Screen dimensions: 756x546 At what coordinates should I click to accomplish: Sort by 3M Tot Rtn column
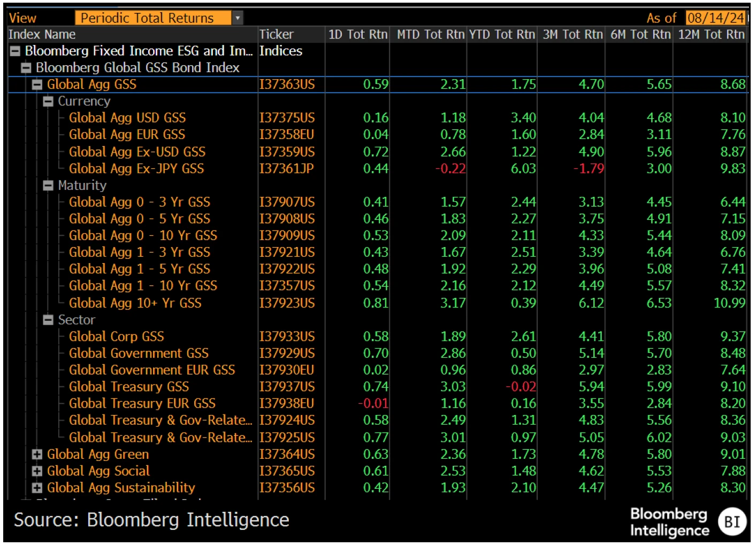click(x=571, y=35)
